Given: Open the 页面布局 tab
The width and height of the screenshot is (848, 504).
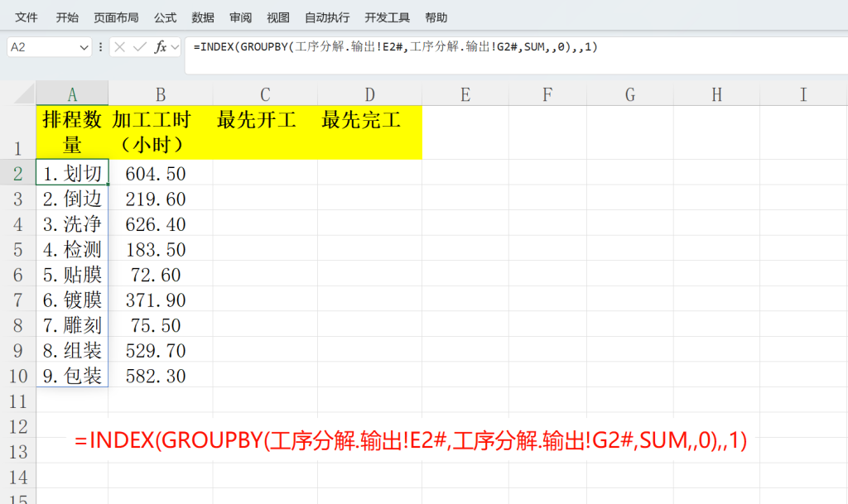Looking at the screenshot, I should [116, 18].
